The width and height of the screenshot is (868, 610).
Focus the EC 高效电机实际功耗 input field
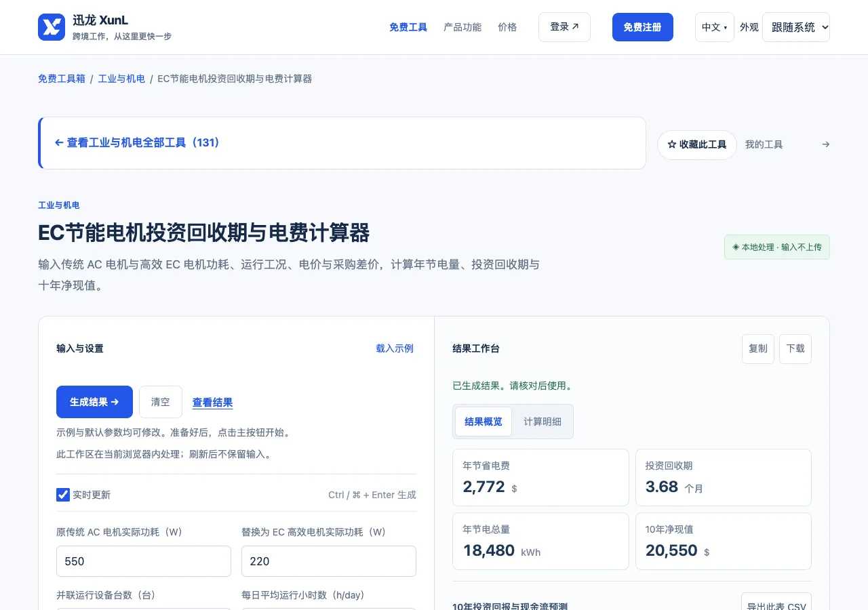[x=329, y=561]
